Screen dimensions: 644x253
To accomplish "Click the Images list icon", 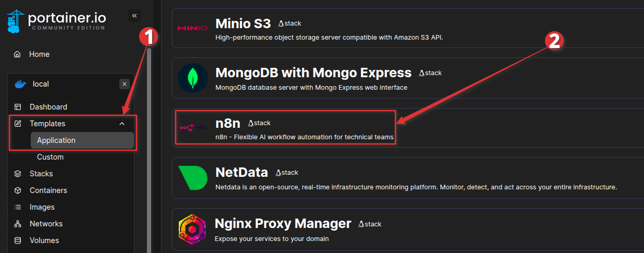I will point(18,207).
